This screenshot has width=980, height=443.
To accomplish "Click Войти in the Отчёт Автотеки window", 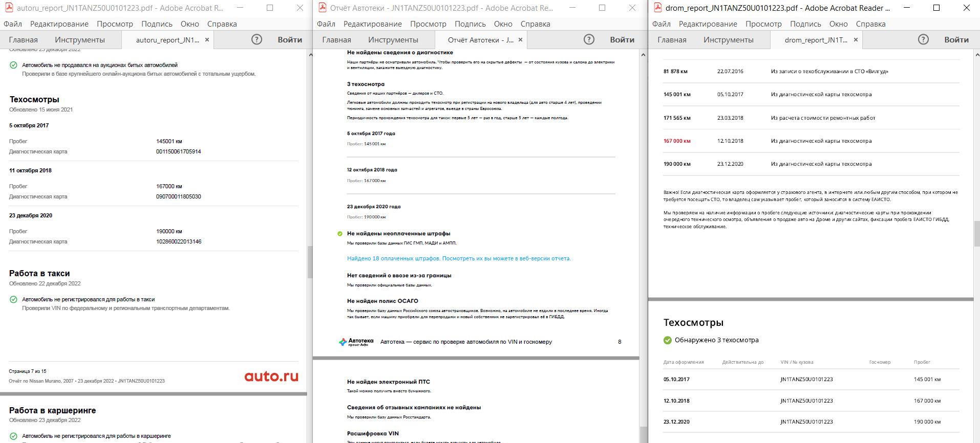I will coord(622,40).
